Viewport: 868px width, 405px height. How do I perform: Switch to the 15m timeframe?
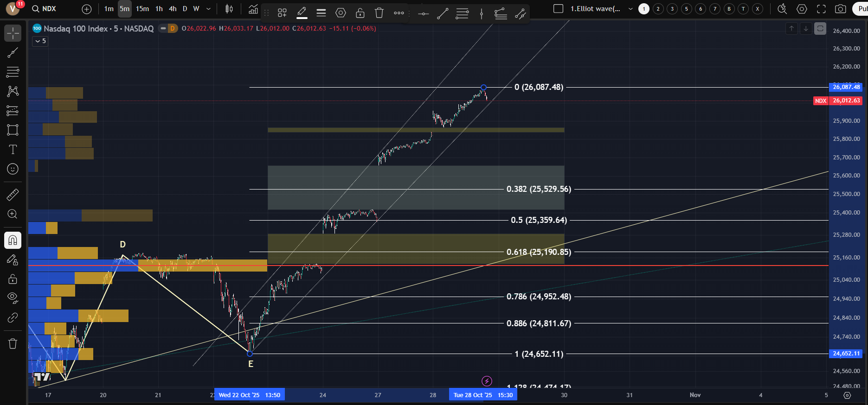142,9
